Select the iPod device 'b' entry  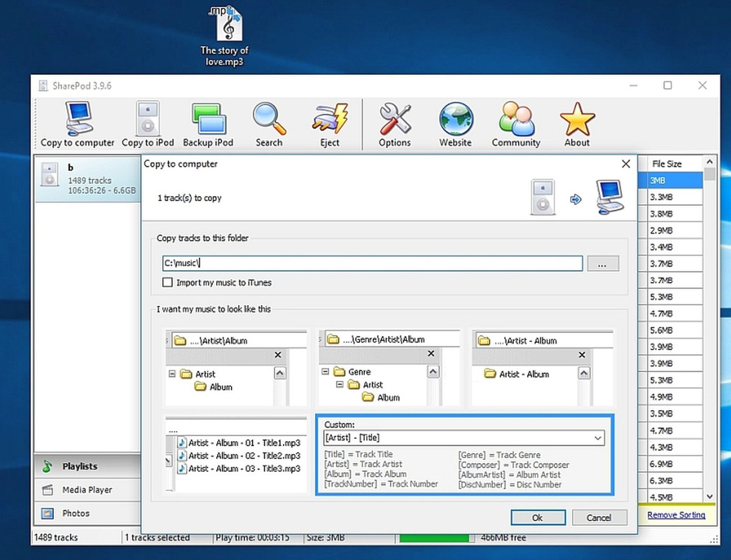pos(88,179)
